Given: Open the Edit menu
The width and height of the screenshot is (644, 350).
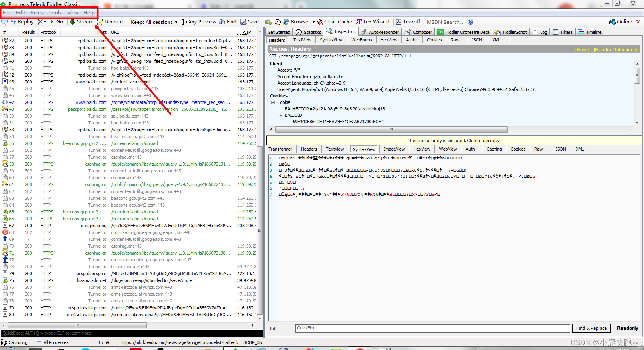Looking at the screenshot, I should coord(21,13).
